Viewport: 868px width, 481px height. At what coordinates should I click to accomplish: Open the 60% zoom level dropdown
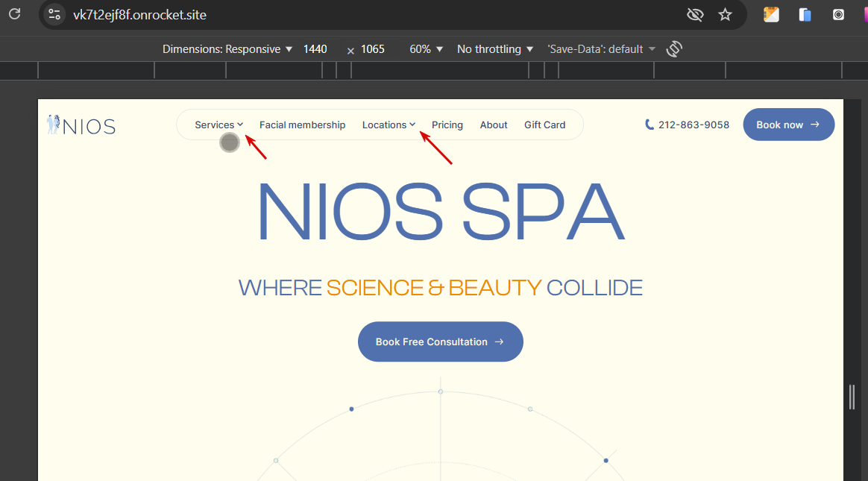[427, 48]
